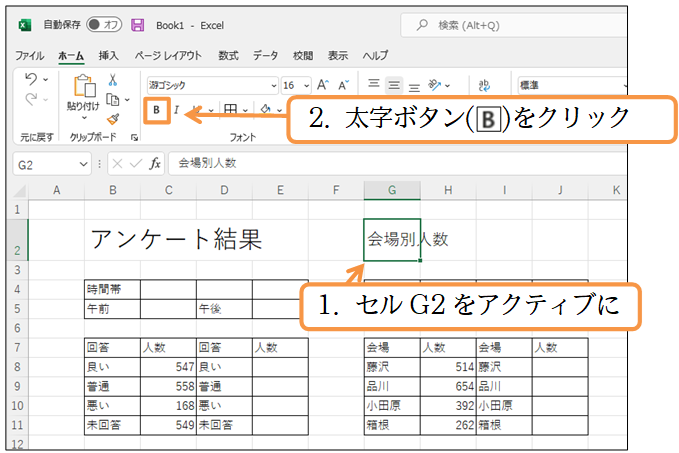679x453 pixels.
Task: Click the Italic (I) button
Action: coord(176,110)
